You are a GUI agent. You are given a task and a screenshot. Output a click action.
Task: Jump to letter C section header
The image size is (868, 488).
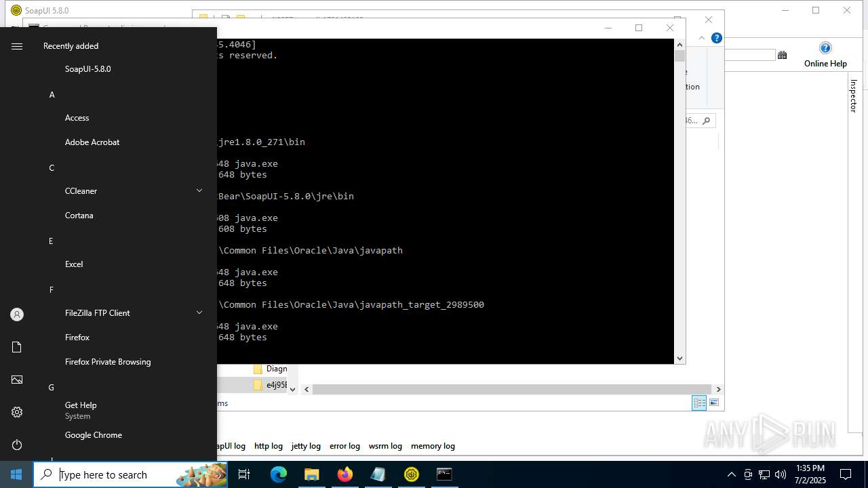[x=52, y=168]
